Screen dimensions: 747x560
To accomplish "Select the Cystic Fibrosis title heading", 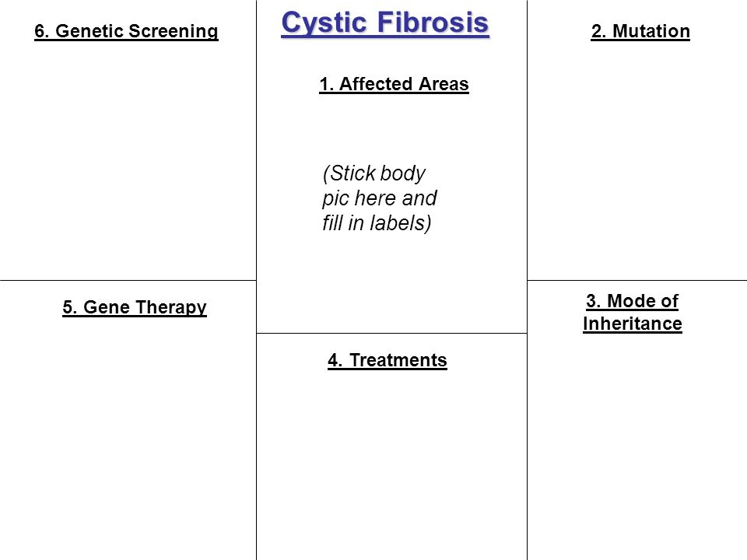I will tap(385, 23).
